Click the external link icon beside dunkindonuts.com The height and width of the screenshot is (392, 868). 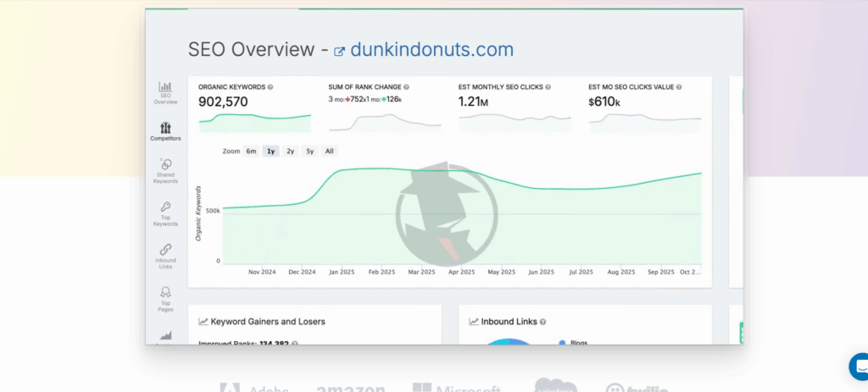(339, 52)
